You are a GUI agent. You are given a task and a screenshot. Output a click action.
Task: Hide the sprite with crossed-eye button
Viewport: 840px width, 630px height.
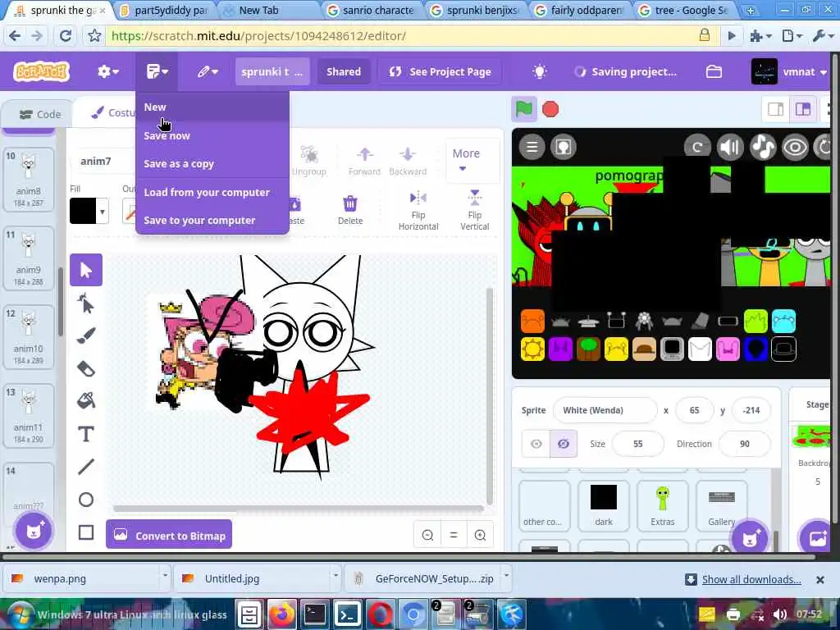tap(564, 444)
